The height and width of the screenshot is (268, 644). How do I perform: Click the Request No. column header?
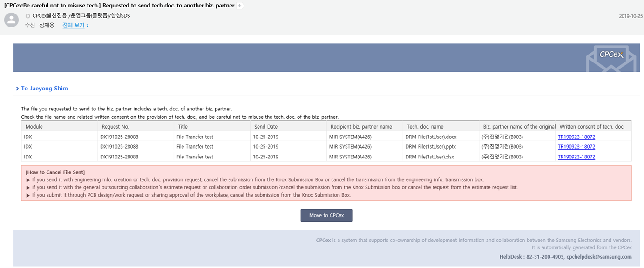pyautogui.click(x=115, y=127)
